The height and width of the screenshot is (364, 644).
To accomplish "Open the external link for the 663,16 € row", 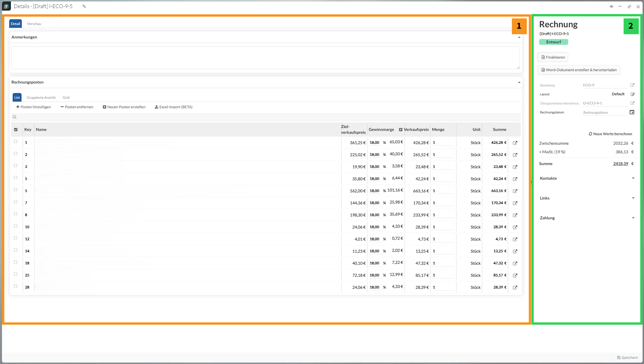I will coord(515,191).
